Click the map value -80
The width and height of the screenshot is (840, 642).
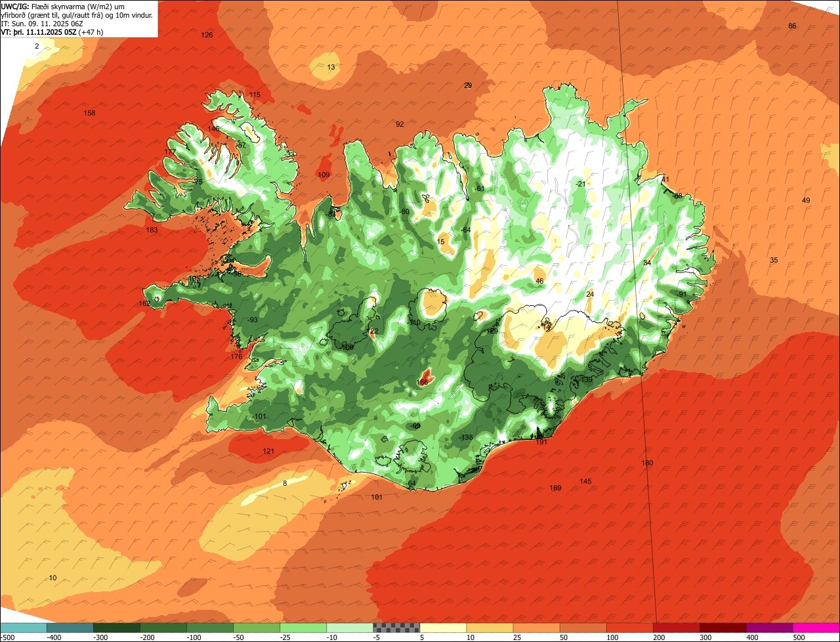pos(404,211)
